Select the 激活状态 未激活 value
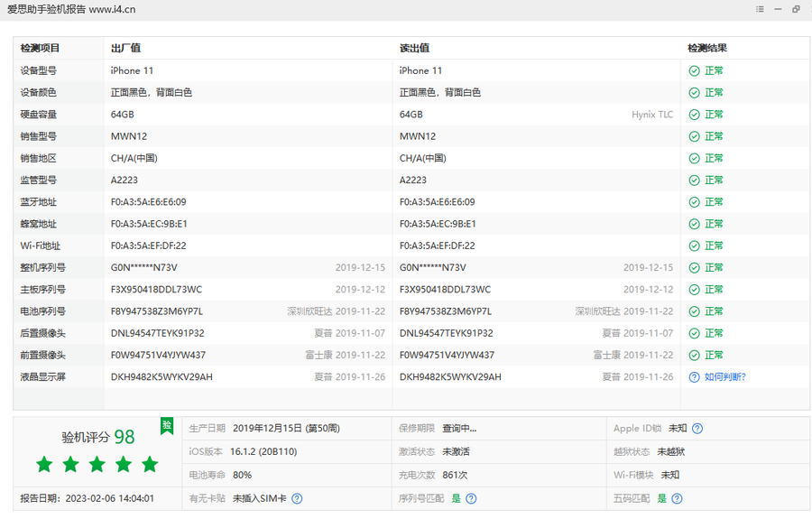This screenshot has width=812, height=519. (x=456, y=451)
